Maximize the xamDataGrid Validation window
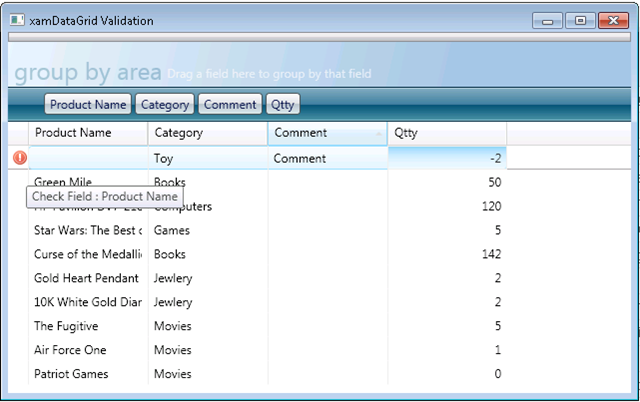 click(x=581, y=19)
